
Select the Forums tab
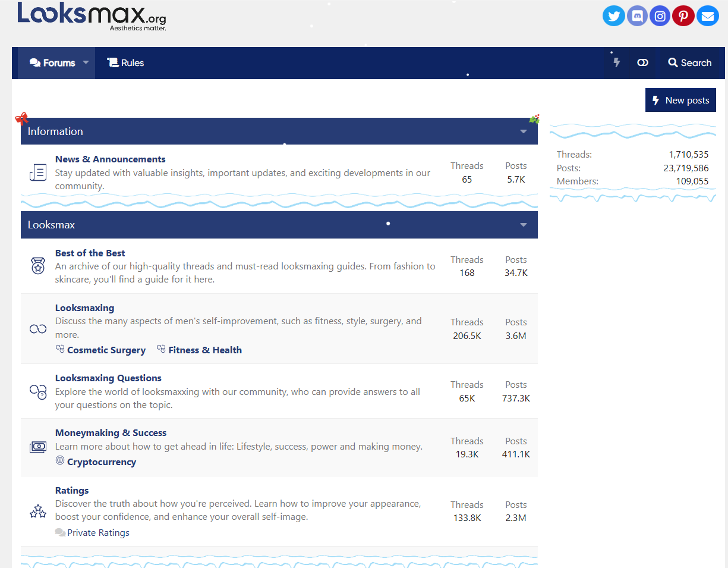(52, 62)
